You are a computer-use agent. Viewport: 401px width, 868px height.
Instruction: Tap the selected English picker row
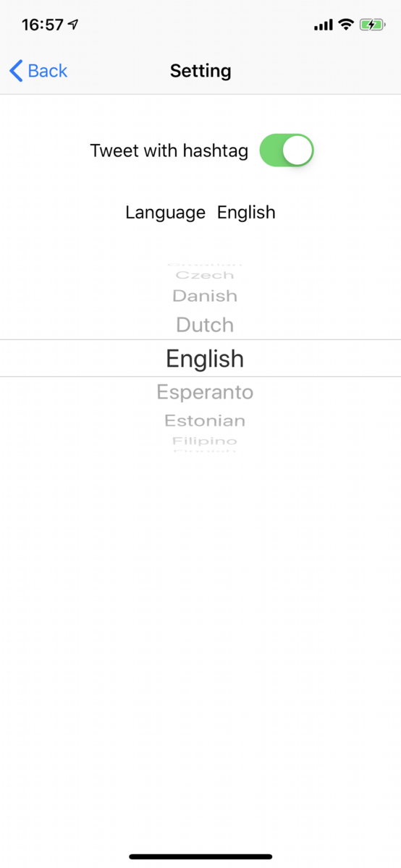tap(200, 358)
